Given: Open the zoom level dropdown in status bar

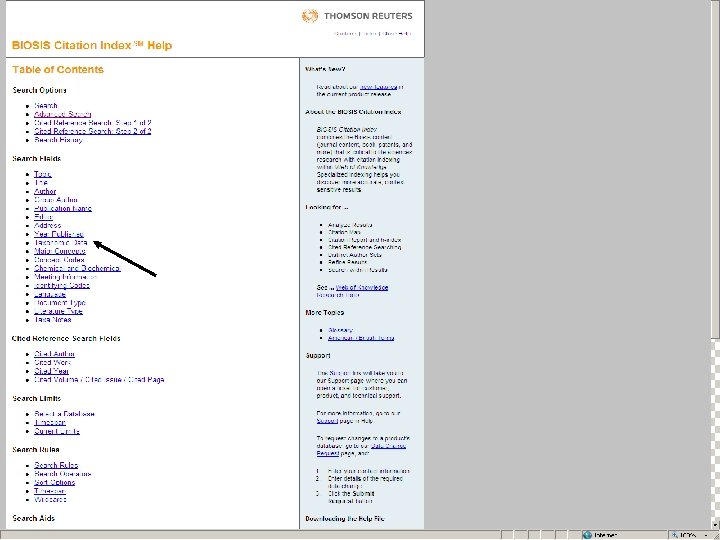Looking at the screenshot, I should pos(706,535).
